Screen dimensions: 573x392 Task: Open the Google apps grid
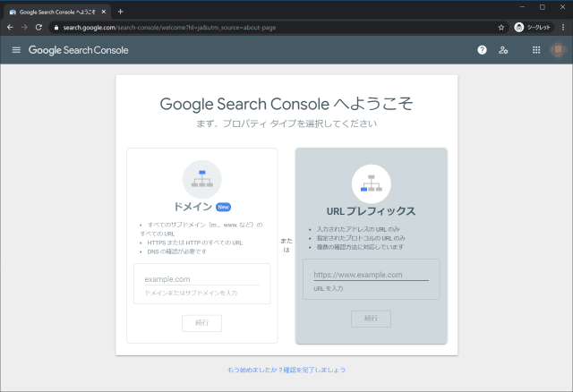tap(536, 50)
